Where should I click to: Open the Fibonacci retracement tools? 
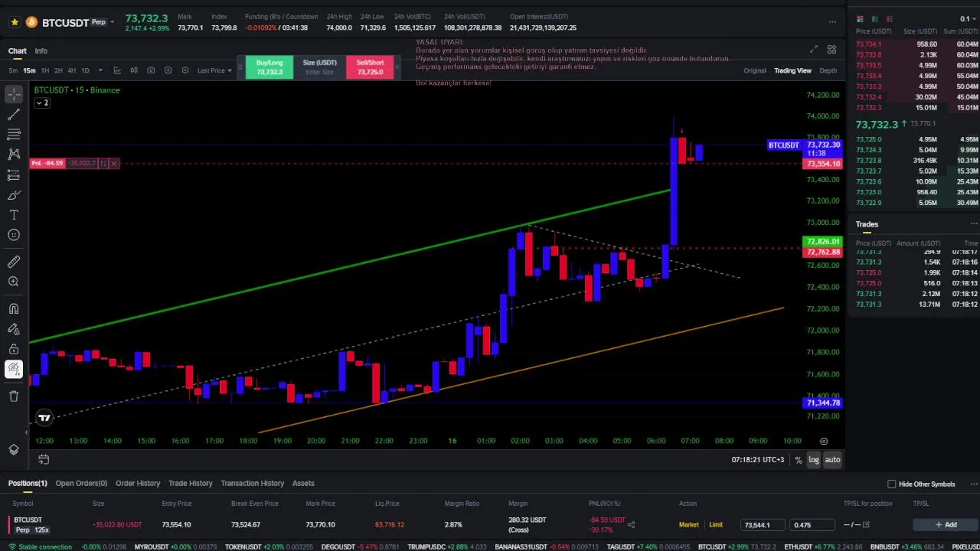[x=14, y=135]
